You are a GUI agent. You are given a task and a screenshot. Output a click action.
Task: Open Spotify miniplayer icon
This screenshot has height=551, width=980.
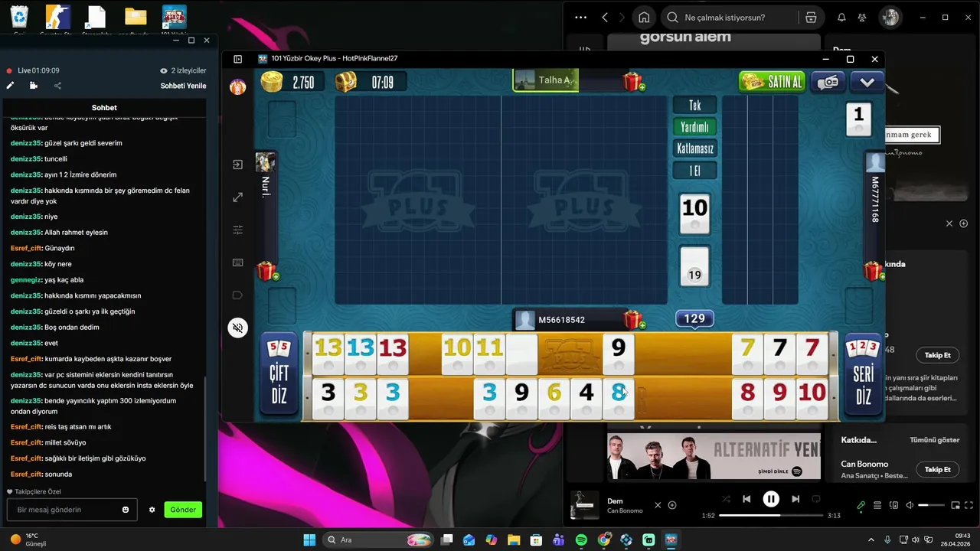[955, 505]
